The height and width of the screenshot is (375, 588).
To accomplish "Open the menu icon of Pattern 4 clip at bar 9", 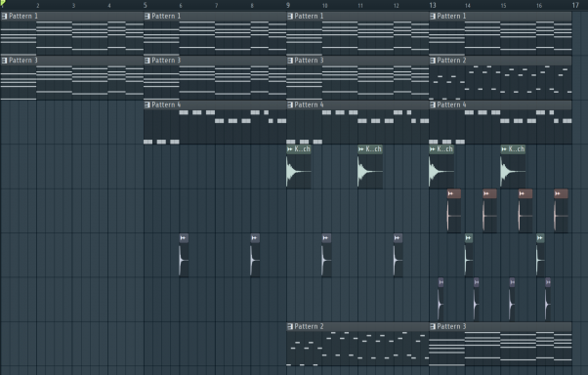I will coord(290,104).
